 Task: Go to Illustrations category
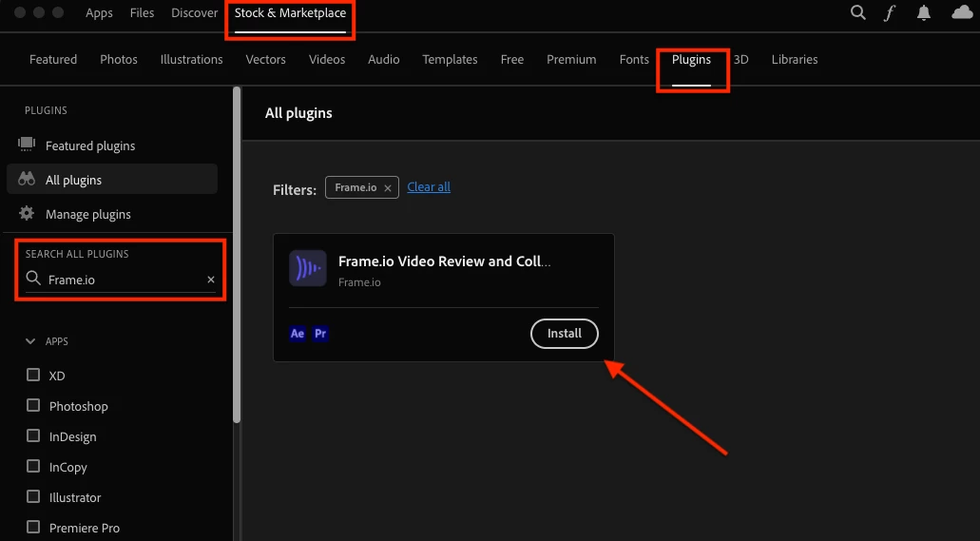click(191, 59)
